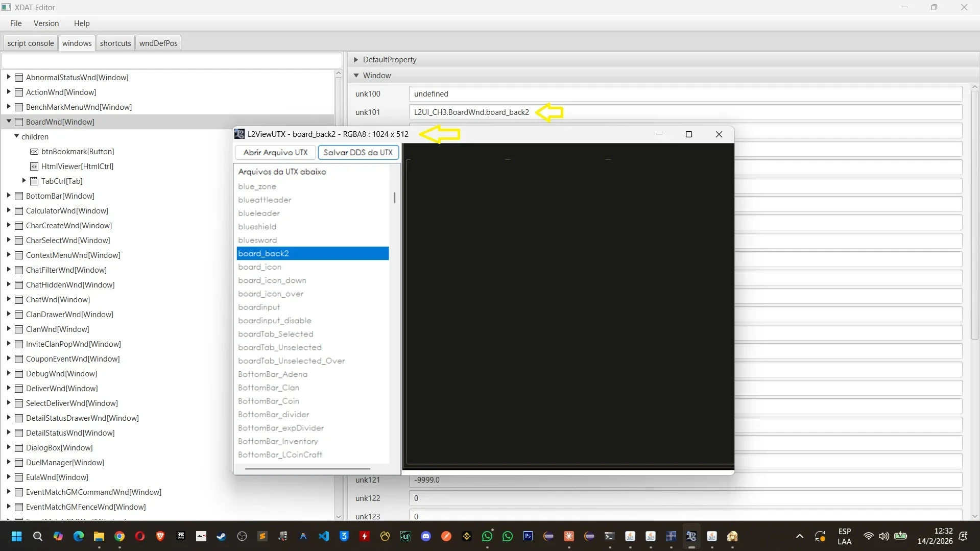Click the btnBookmark button node icon
Screen dimensions: 980x551
coord(34,152)
